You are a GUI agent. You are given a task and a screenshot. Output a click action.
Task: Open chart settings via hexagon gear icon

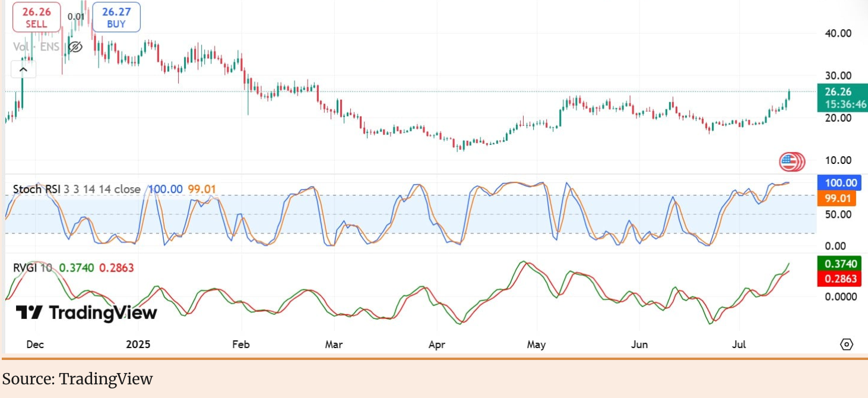pos(847,345)
